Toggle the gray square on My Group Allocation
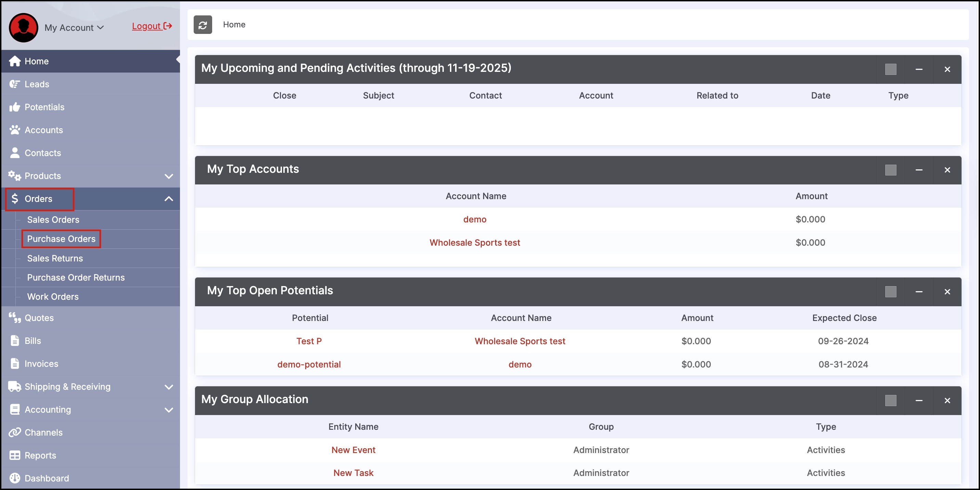Viewport: 980px width, 490px height. point(890,400)
